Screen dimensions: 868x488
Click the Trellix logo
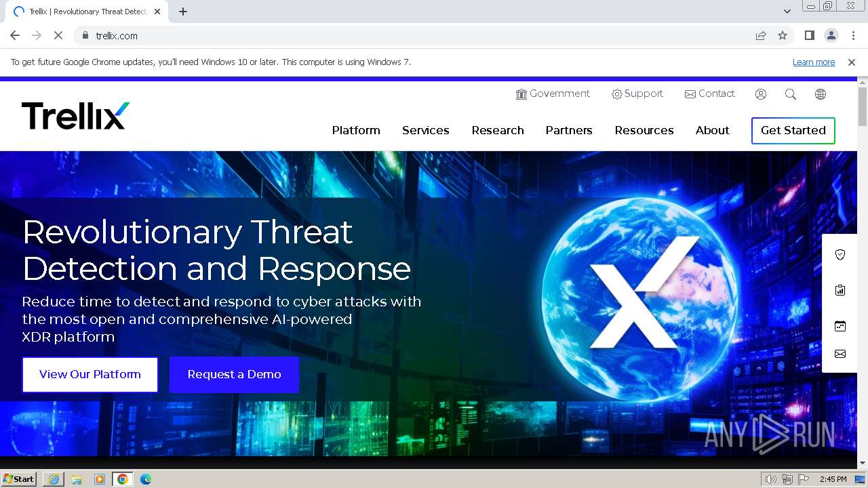coord(75,116)
